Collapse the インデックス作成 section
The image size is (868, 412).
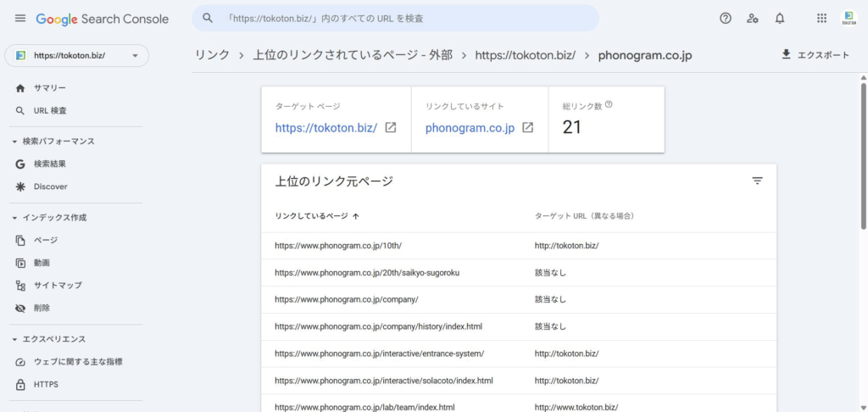pos(15,218)
